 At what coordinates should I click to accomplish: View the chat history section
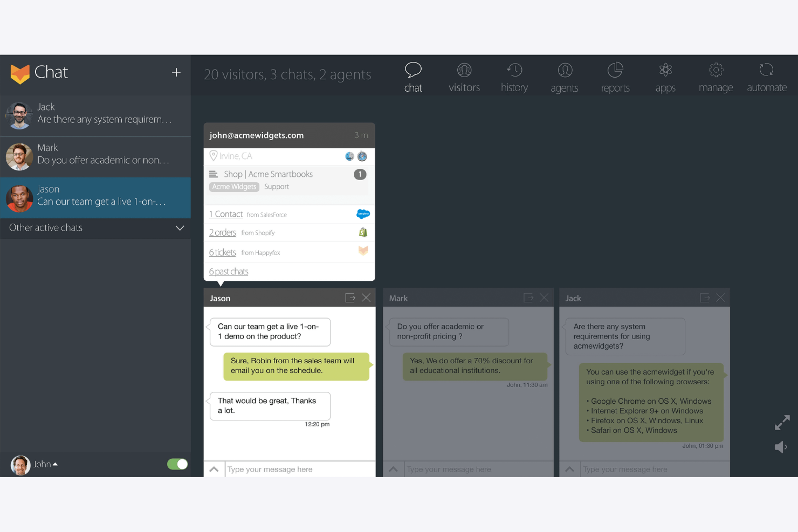click(x=514, y=75)
